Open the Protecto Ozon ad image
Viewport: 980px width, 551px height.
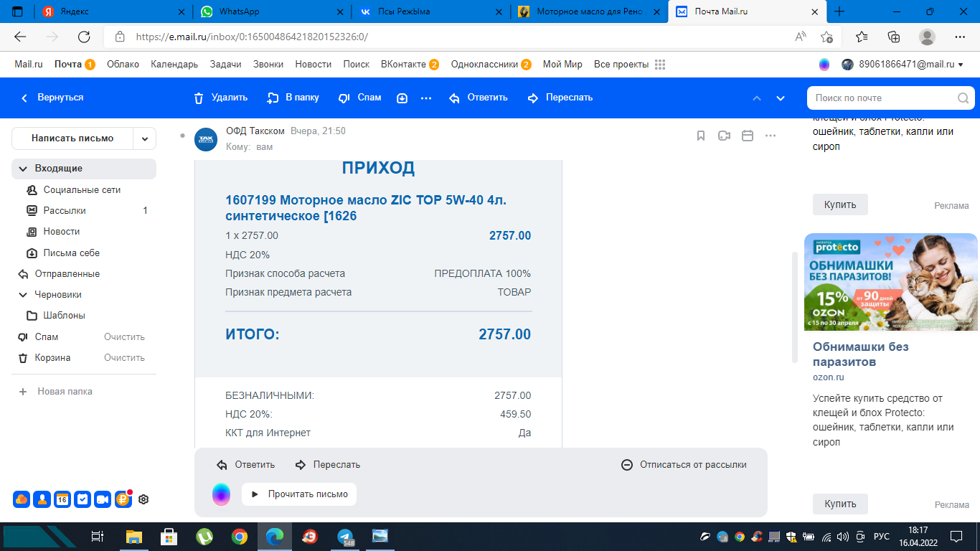(891, 283)
